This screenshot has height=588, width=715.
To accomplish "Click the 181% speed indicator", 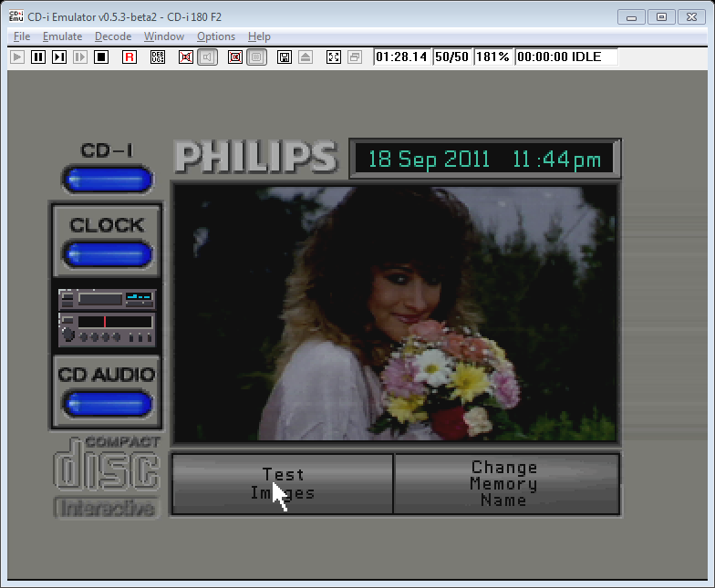I will coord(492,57).
